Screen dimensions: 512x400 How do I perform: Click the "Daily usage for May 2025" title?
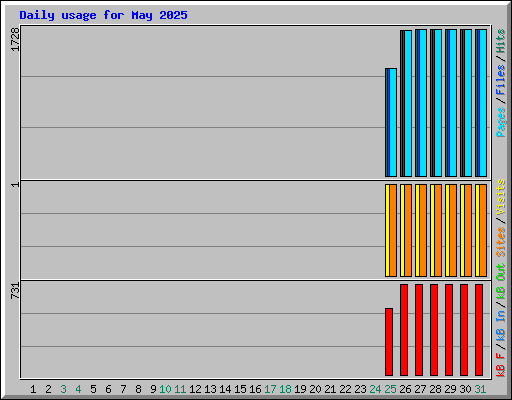click(103, 15)
